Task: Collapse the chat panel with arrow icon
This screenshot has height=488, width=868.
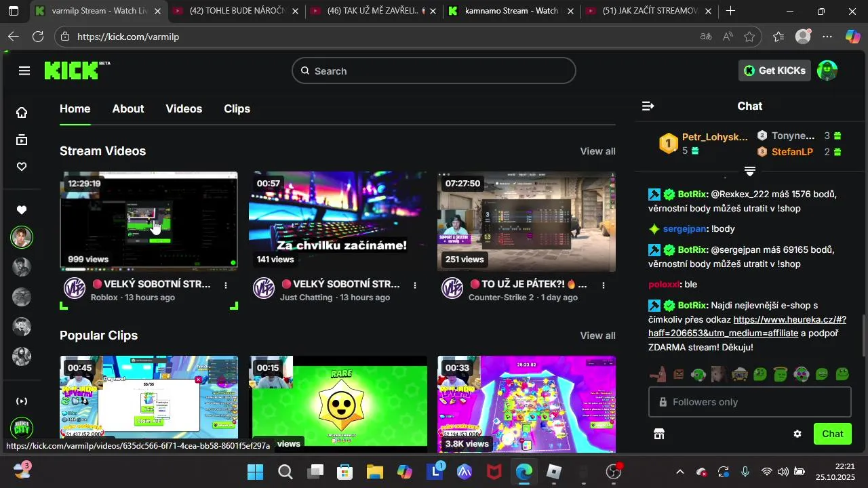Action: [x=648, y=106]
